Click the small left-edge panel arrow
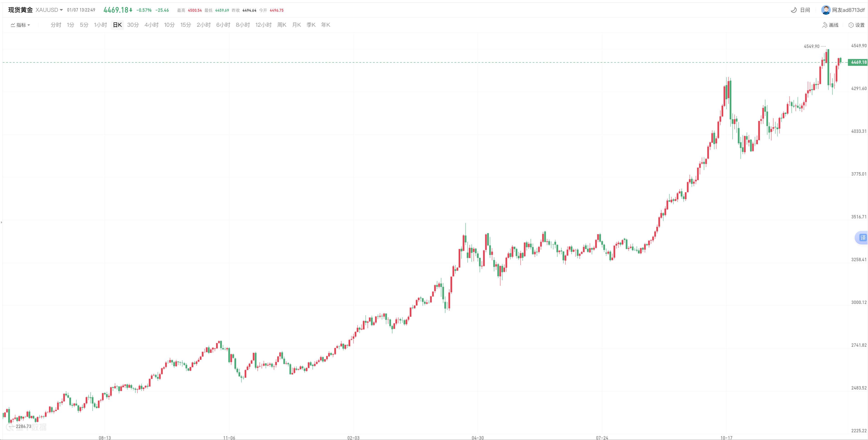 click(1, 222)
